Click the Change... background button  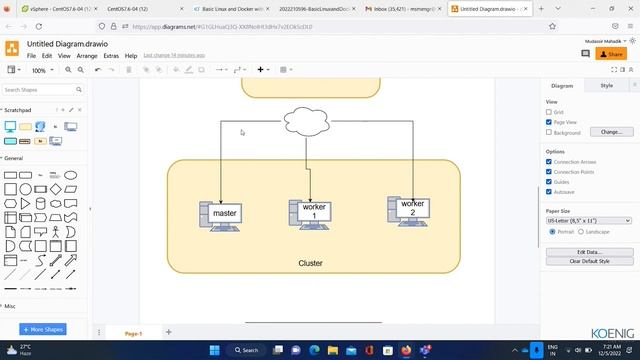point(611,132)
